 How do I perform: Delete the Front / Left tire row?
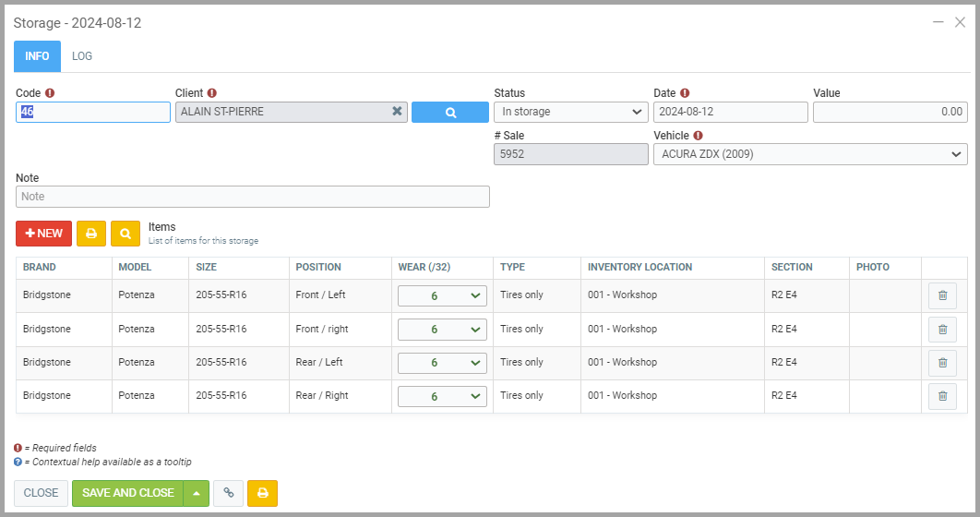click(x=942, y=295)
